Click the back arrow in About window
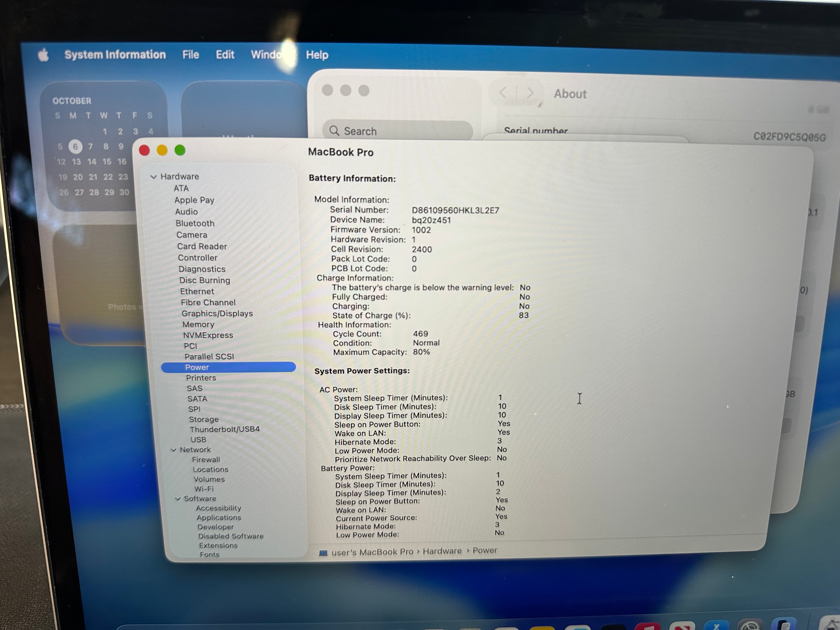The height and width of the screenshot is (630, 840). pos(503,93)
